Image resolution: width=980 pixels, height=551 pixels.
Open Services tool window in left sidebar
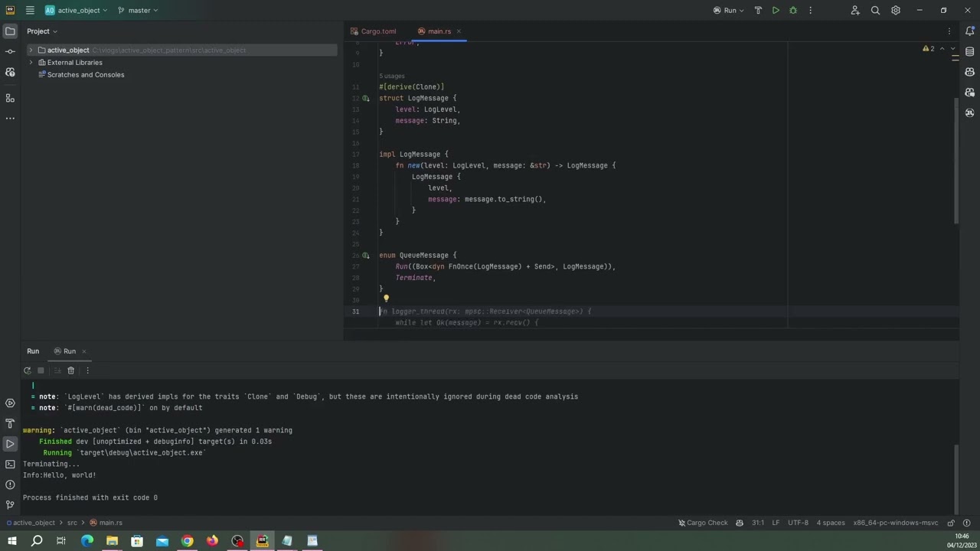point(10,403)
